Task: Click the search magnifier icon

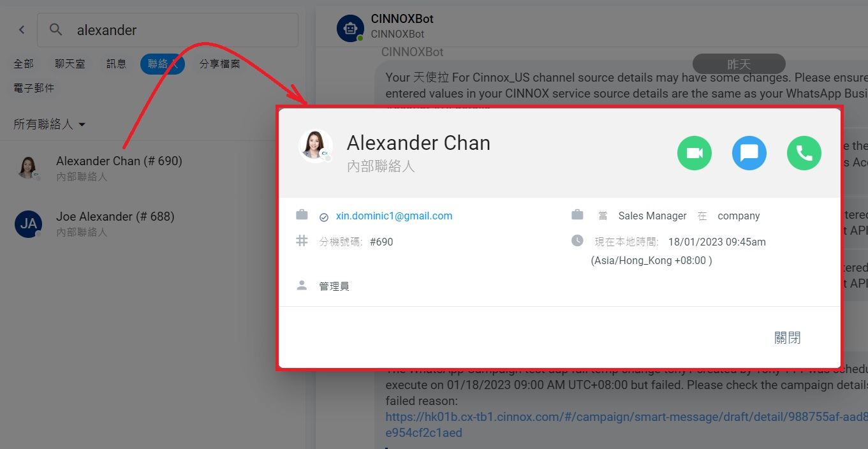Action: [56, 30]
